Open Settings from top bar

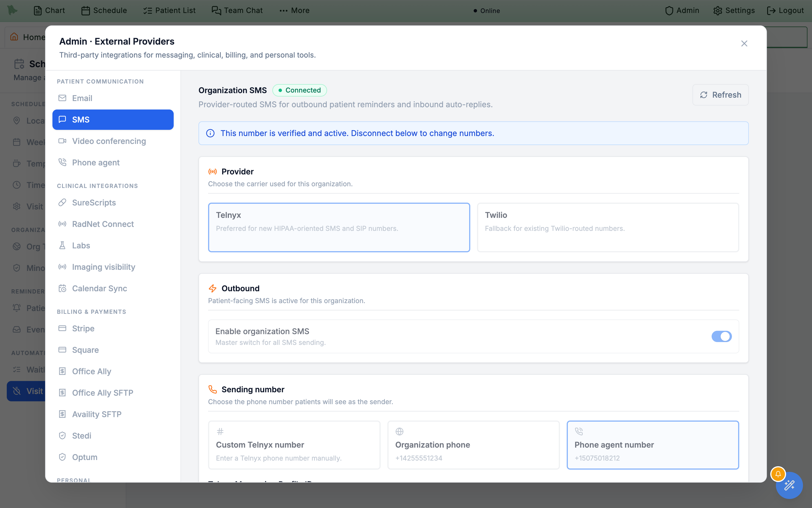(734, 10)
